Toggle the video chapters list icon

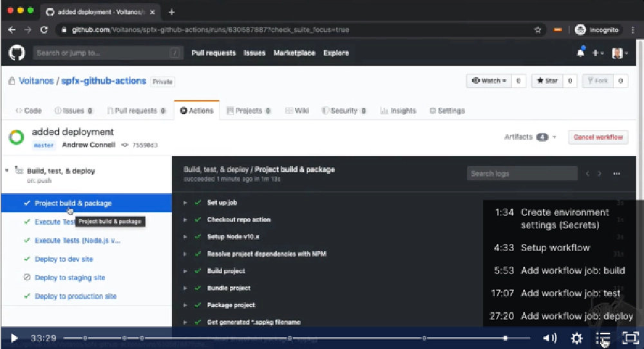click(x=603, y=338)
